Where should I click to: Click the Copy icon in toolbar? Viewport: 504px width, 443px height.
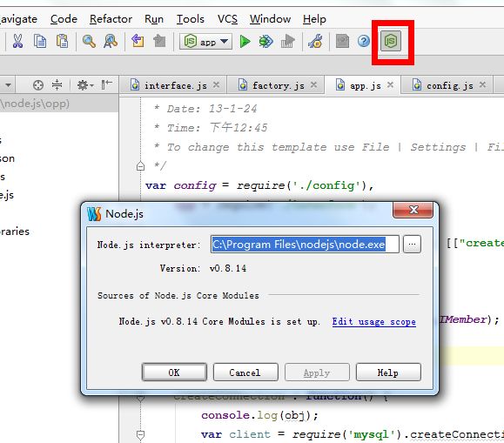(40, 41)
